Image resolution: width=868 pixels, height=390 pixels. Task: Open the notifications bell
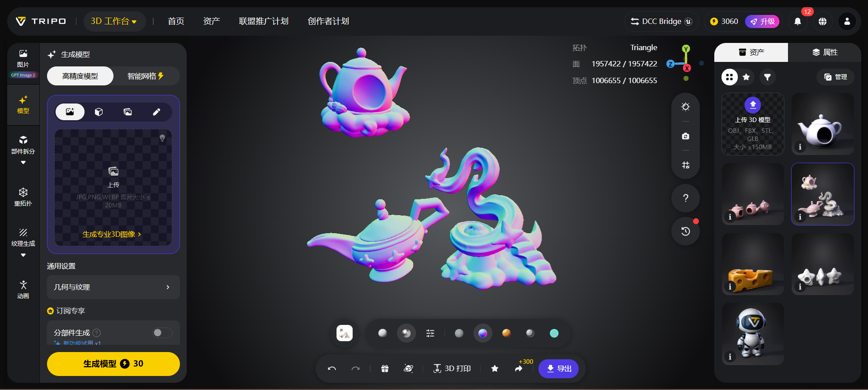[x=797, y=21]
